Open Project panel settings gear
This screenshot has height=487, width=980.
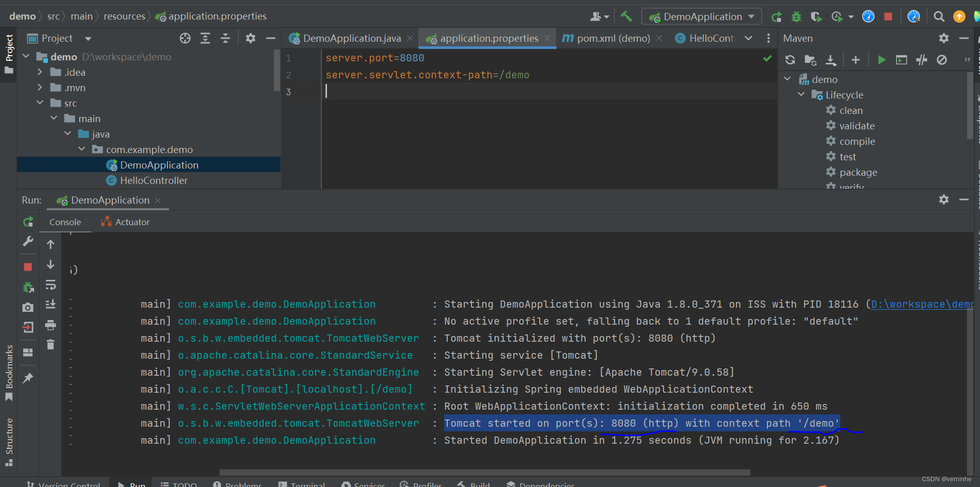[251, 38]
